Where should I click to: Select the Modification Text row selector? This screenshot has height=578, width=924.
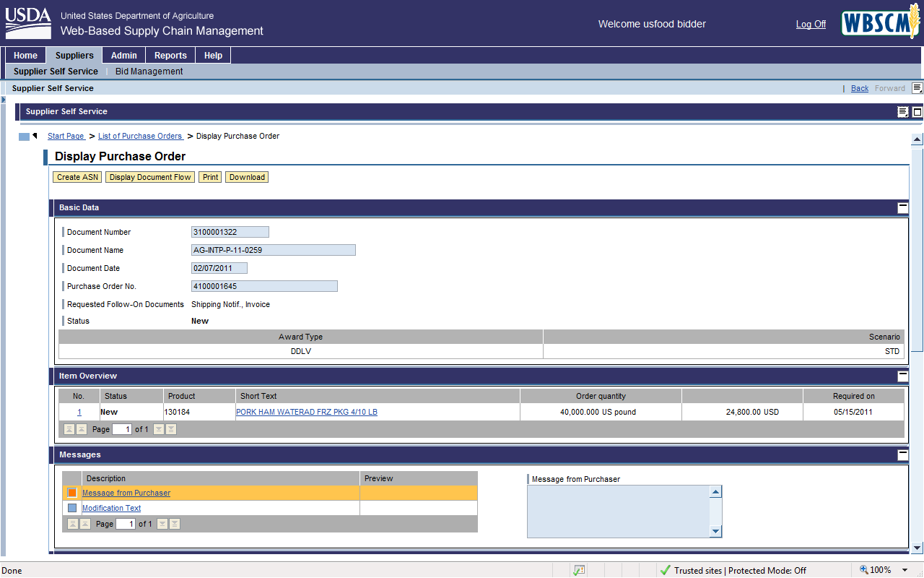(x=72, y=508)
